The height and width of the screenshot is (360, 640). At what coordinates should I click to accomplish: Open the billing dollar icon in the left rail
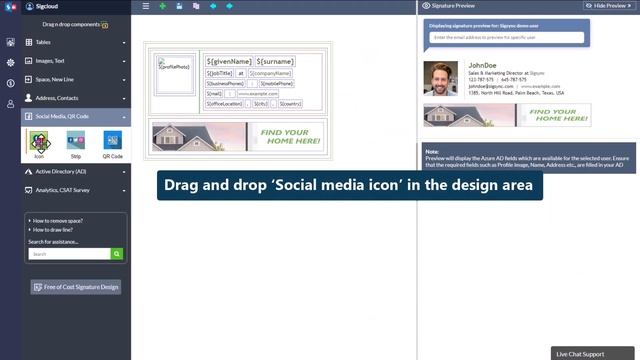(11, 83)
